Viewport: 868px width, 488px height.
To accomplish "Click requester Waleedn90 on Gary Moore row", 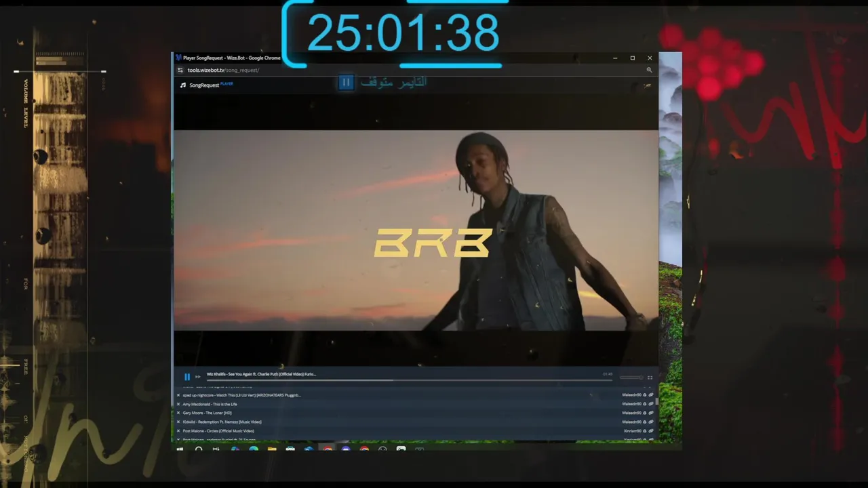I will tap(631, 413).
